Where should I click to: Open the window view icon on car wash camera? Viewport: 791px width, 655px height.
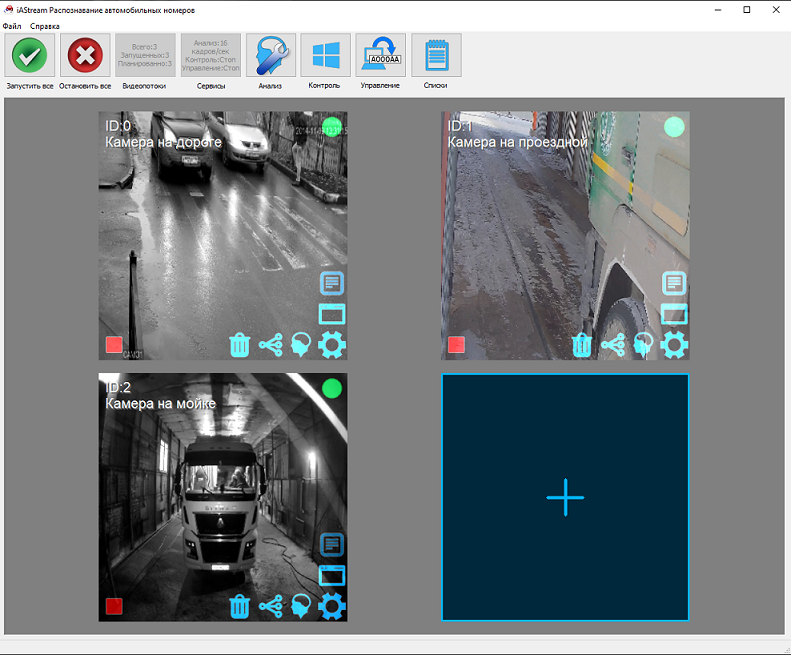click(332, 575)
